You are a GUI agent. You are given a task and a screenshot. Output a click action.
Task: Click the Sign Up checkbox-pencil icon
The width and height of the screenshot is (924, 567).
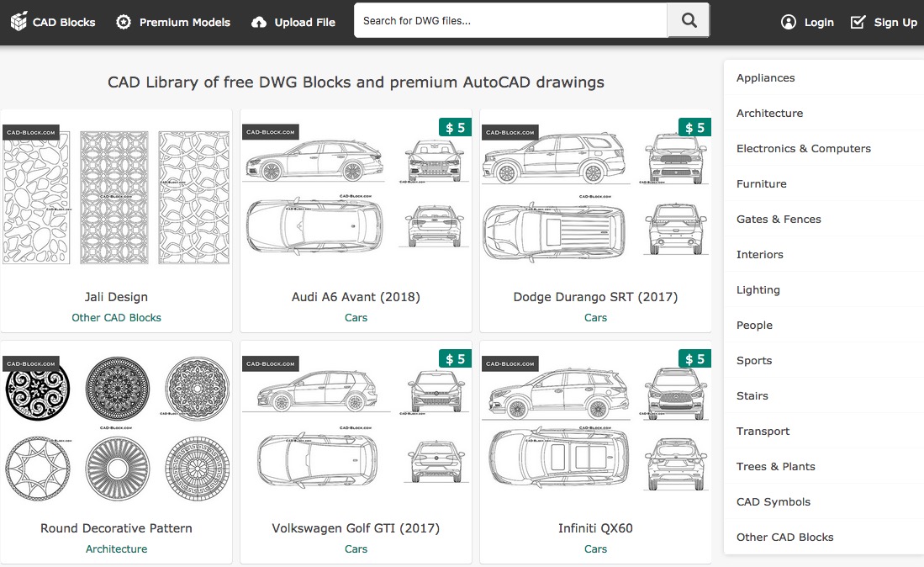pos(858,23)
